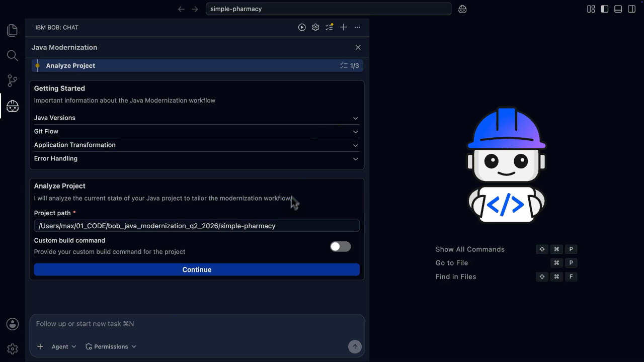Open the Source Control view
The image size is (644, 362).
[x=13, y=80]
